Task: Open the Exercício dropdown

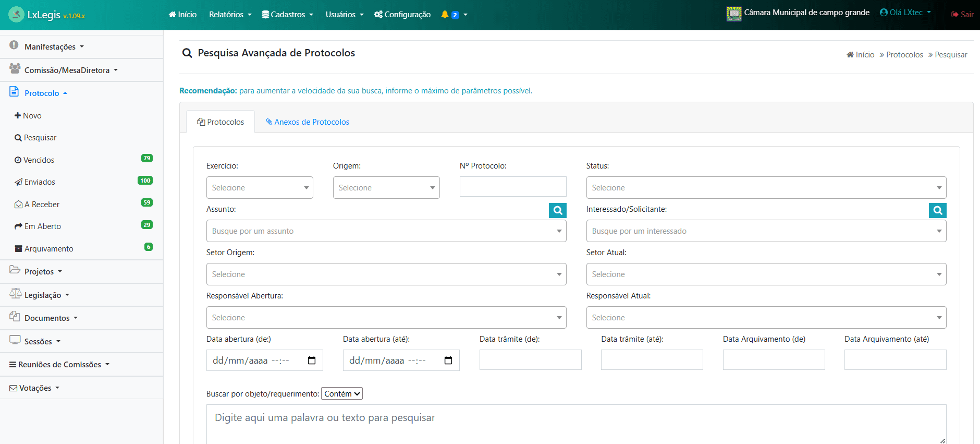Action: click(260, 188)
